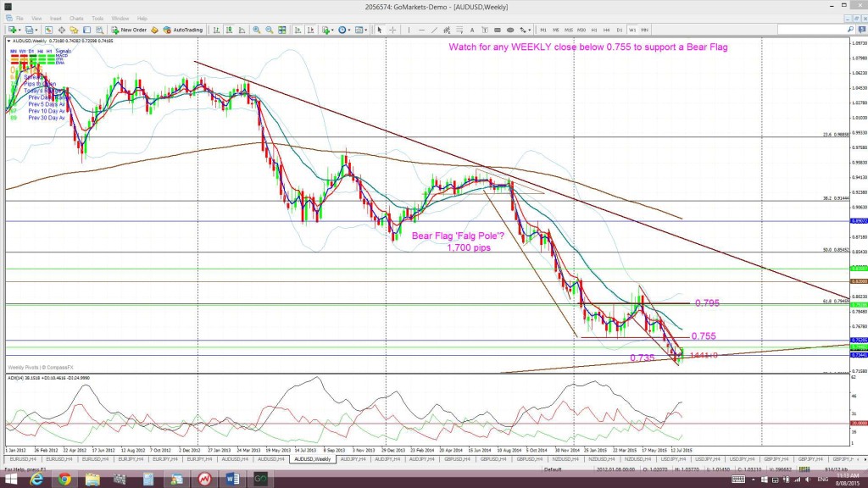Click the toolbar search input field
The image size is (868, 488).
coord(811,30)
